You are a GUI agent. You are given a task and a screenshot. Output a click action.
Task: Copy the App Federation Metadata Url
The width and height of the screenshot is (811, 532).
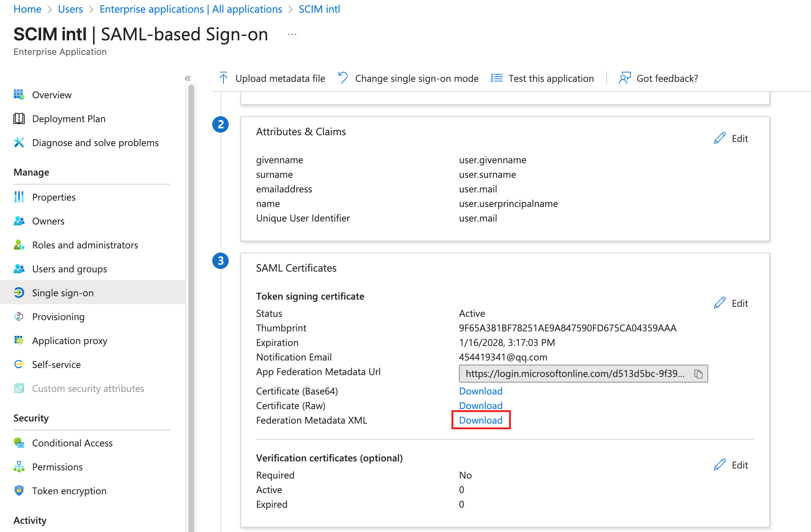point(698,374)
